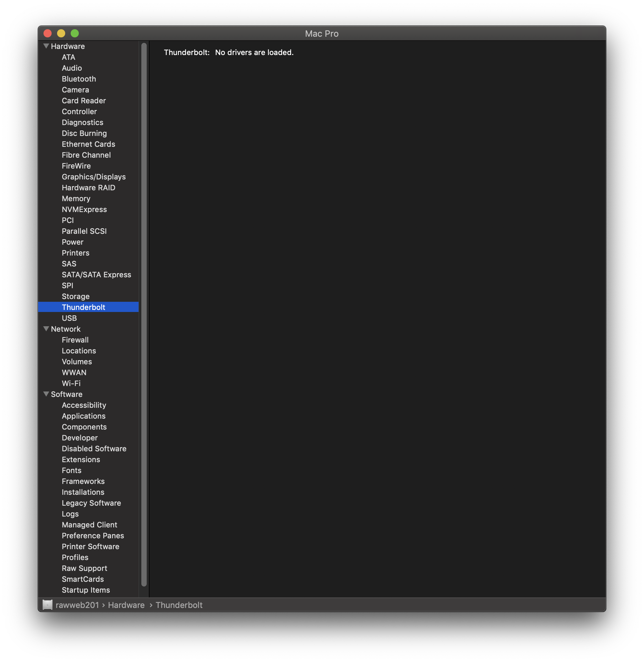The height and width of the screenshot is (662, 644).
Task: Collapse the Software section triangle
Action: (x=46, y=394)
